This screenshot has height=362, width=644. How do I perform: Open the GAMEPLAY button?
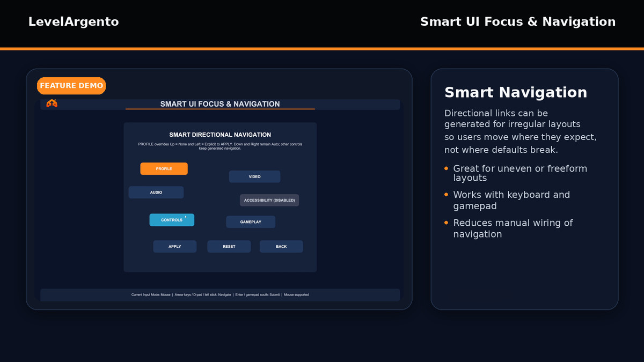251,222
